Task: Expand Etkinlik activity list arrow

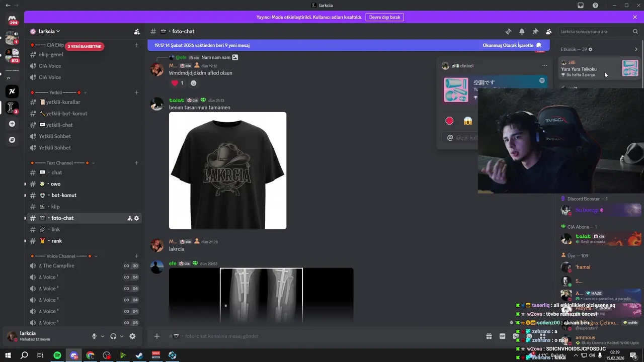Action: 636,49
